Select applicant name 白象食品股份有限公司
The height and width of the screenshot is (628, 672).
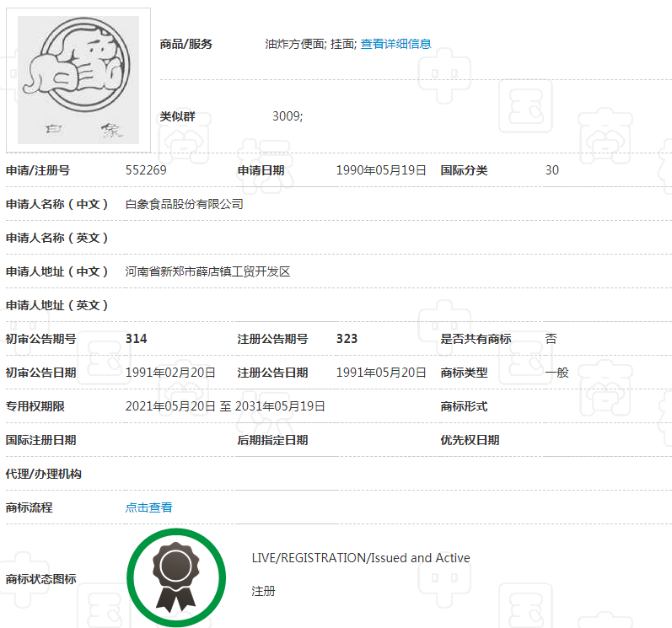click(185, 204)
